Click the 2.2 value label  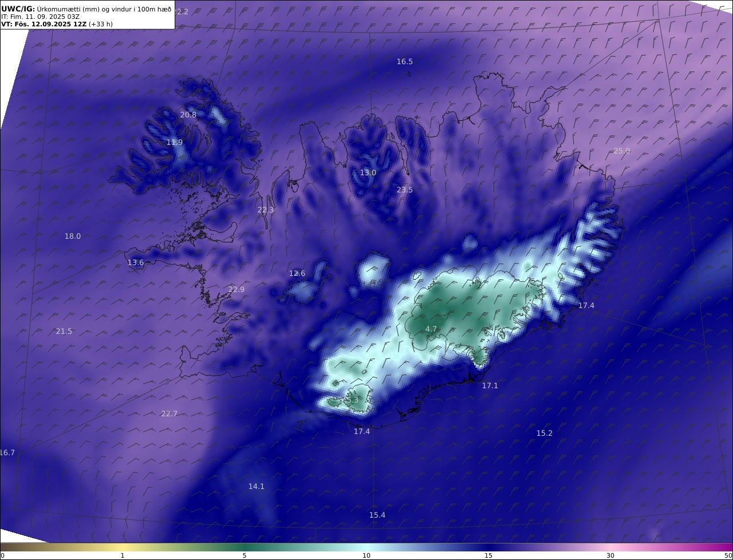click(x=182, y=11)
